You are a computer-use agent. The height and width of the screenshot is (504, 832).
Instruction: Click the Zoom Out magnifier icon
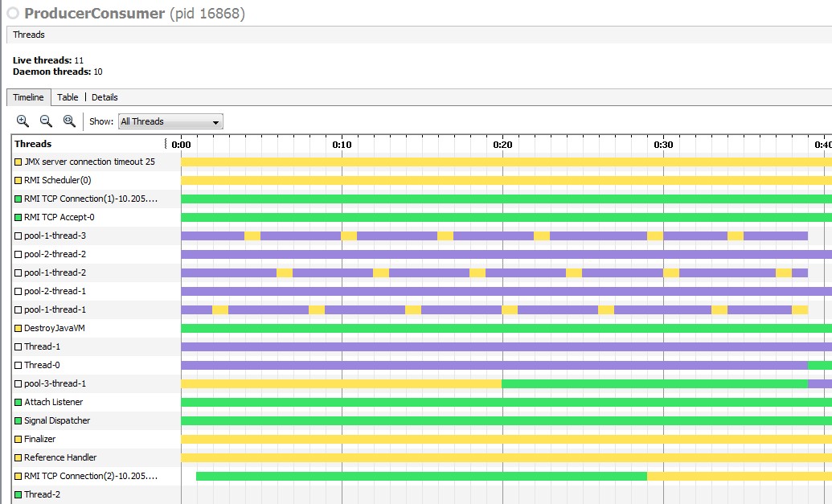coord(46,121)
